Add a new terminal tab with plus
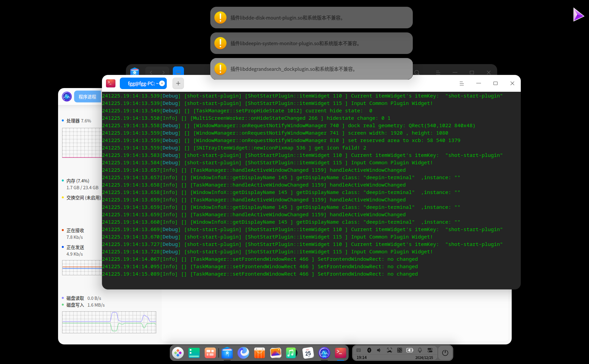The image size is (589, 364). [x=178, y=83]
